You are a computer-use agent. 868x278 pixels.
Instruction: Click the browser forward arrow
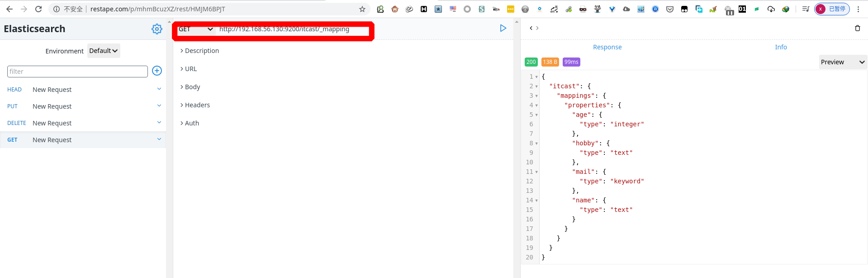pos(24,9)
